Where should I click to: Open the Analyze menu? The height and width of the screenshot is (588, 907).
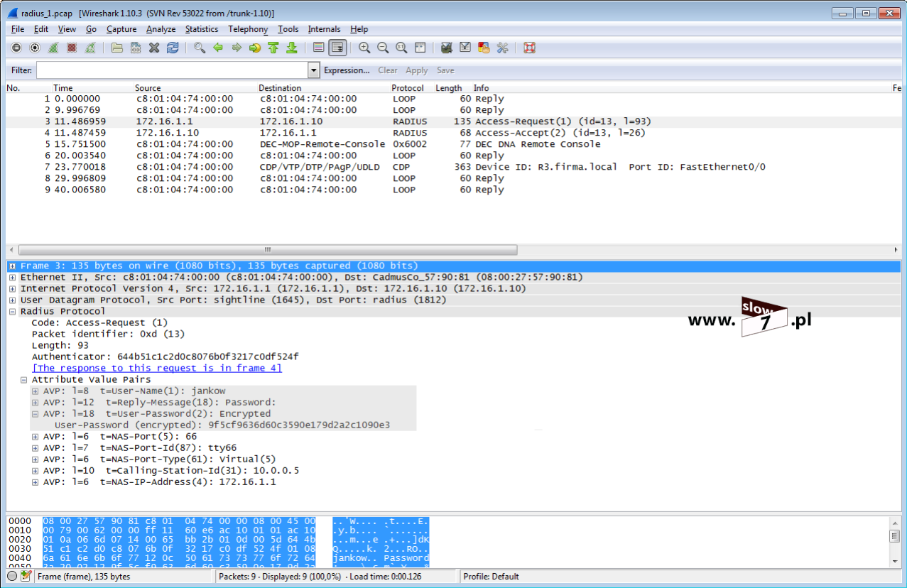(x=161, y=29)
